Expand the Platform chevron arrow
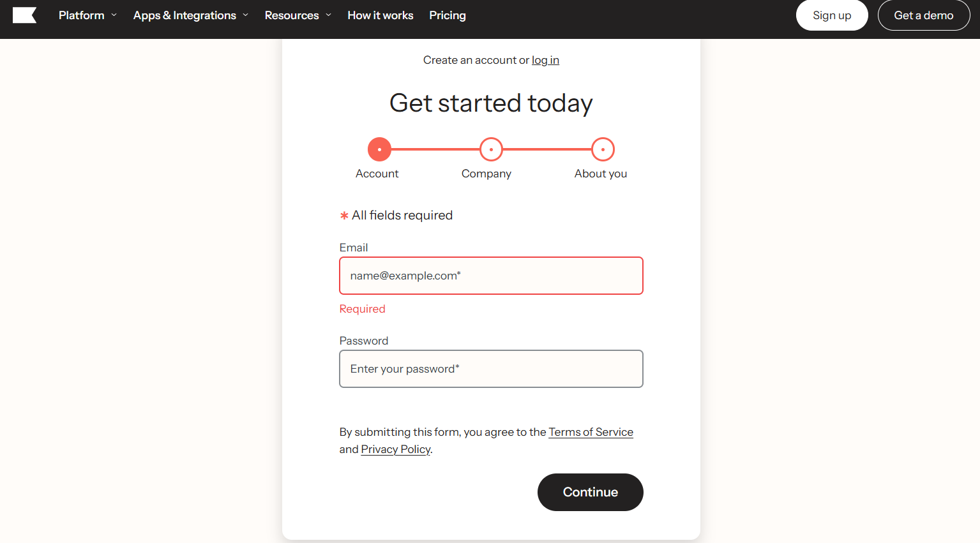Viewport: 980px width, 543px height. (x=114, y=15)
